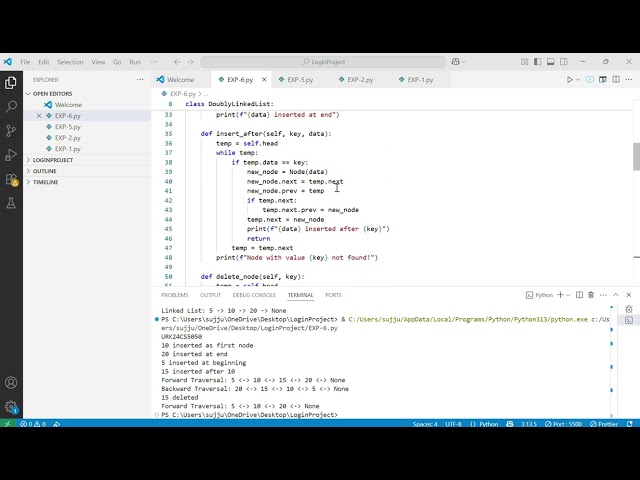The image size is (640, 480).
Task: Open terminal panel more actions ellipsis
Action: coord(603,295)
